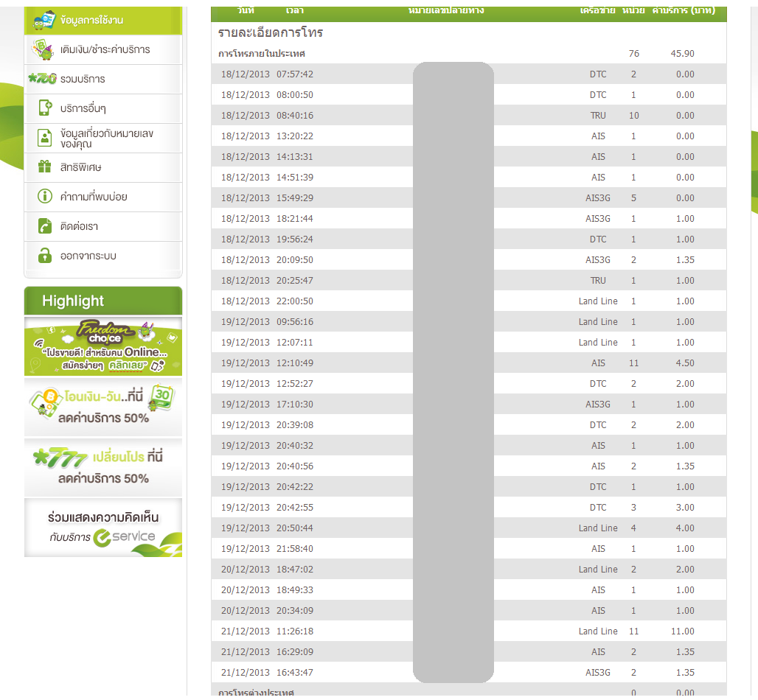
Task: Select the 19/12/2013 09:56:16 row
Action: [468, 322]
